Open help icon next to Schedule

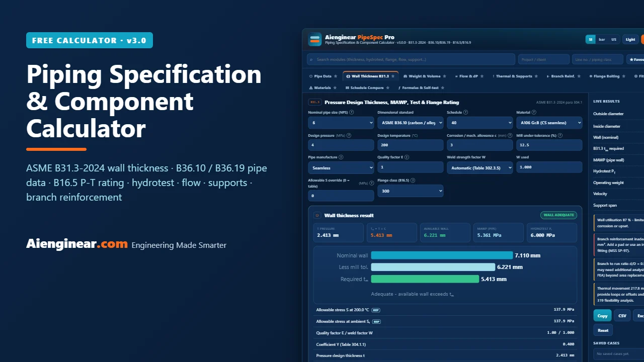pos(465,113)
